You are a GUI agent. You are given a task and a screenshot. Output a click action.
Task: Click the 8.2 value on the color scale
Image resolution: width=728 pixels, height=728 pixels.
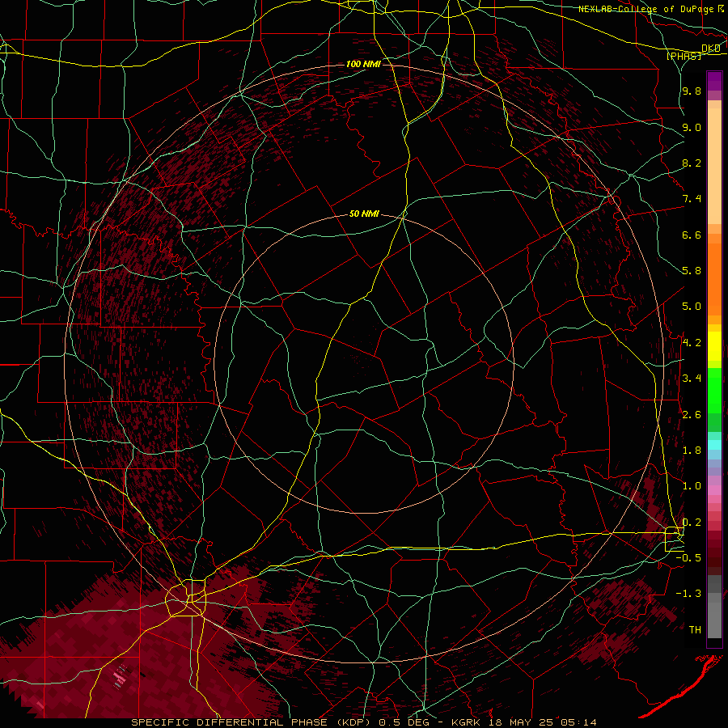[x=692, y=163]
